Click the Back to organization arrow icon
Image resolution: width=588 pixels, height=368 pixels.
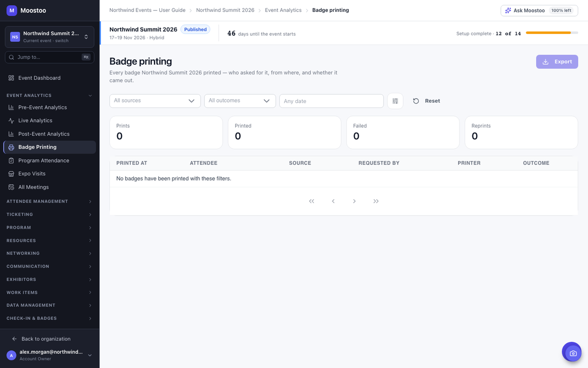(x=14, y=339)
